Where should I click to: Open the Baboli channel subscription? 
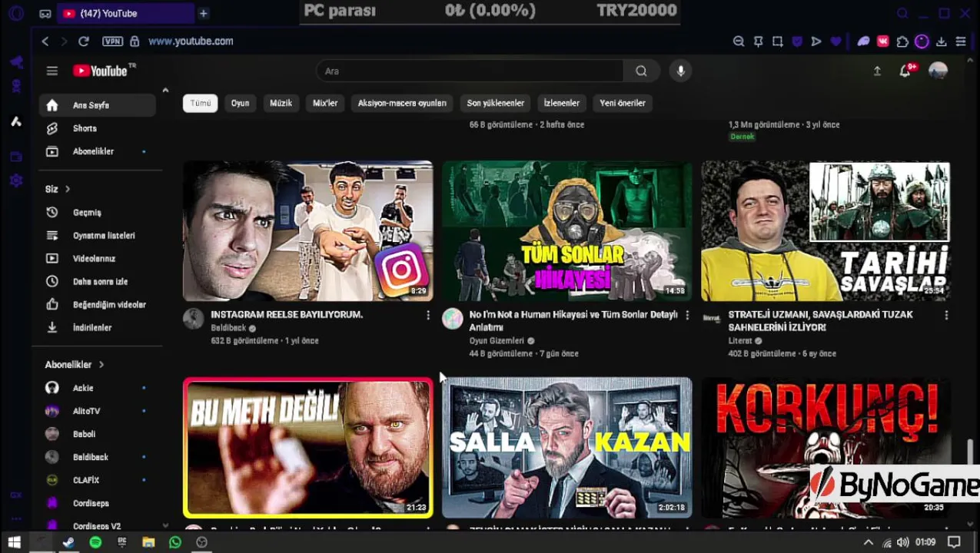pyautogui.click(x=98, y=434)
